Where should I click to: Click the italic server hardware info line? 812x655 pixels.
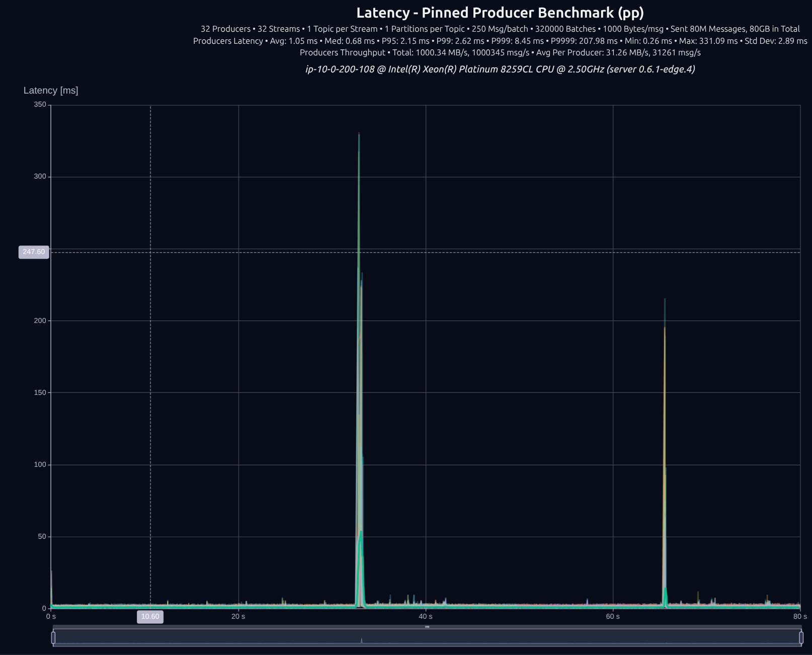[500, 69]
